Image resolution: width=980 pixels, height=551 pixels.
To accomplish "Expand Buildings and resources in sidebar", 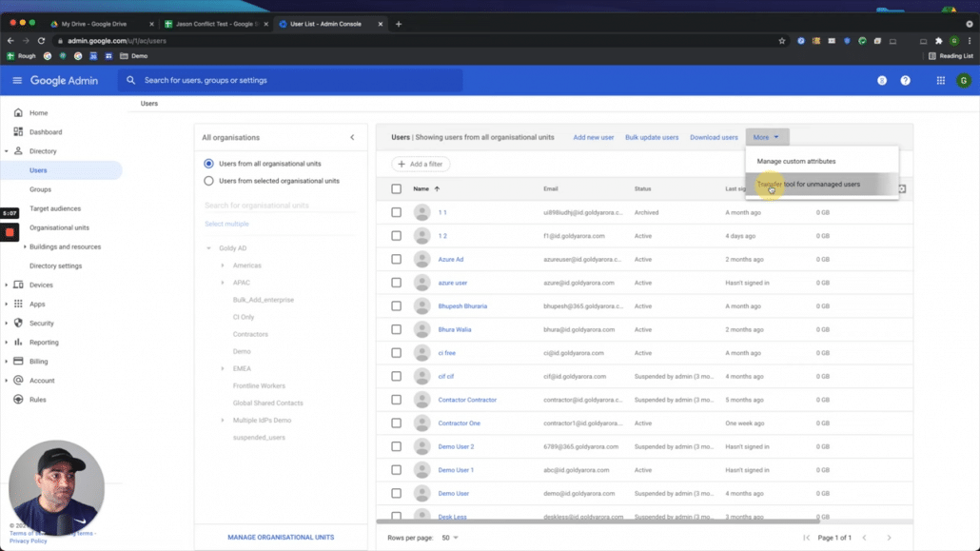I will 25,246.
